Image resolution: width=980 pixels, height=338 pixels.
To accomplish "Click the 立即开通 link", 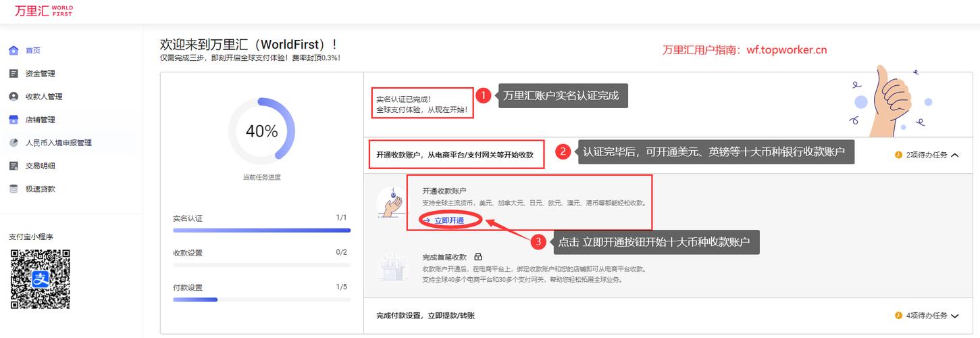I will [x=449, y=220].
